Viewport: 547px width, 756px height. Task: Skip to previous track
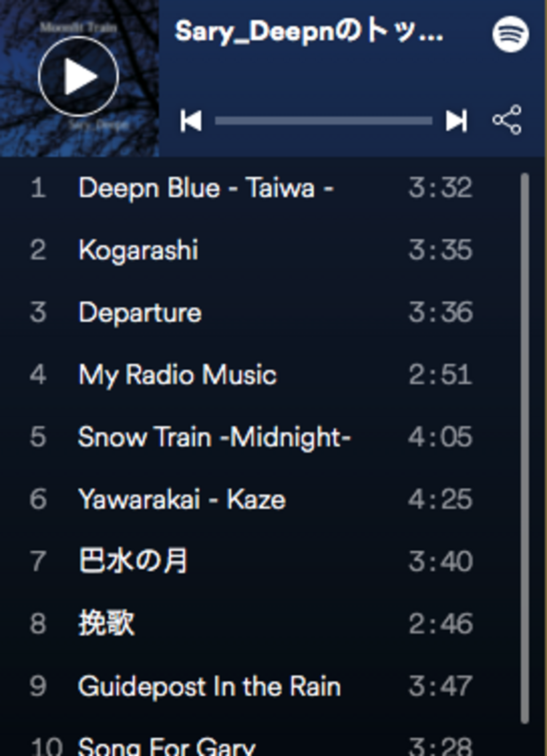191,121
